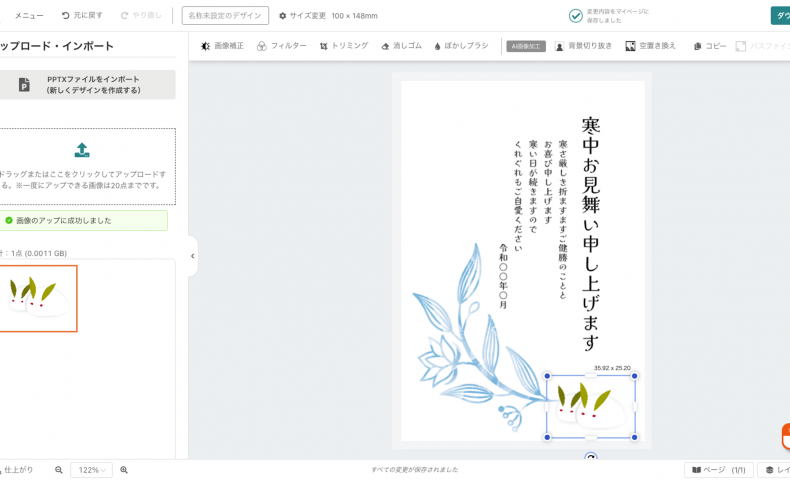This screenshot has height=480, width=790.
Task: Activate the 消しゴム eraser tool
Action: coord(400,46)
